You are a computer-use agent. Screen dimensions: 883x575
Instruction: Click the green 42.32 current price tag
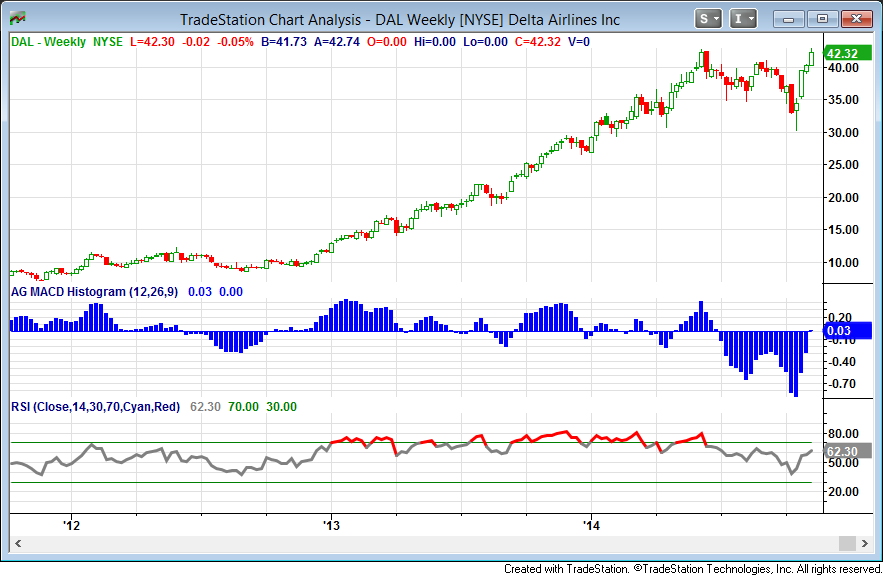848,54
